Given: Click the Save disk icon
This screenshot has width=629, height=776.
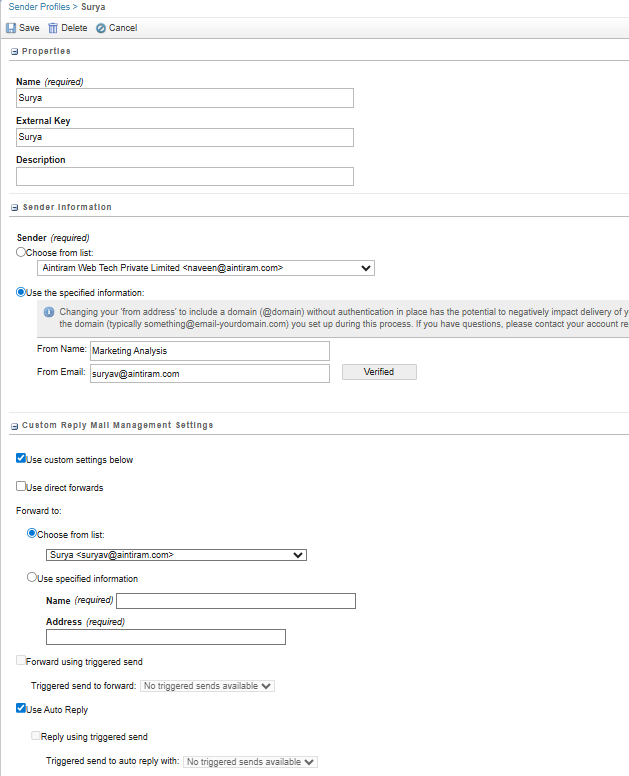Looking at the screenshot, I should click(11, 28).
